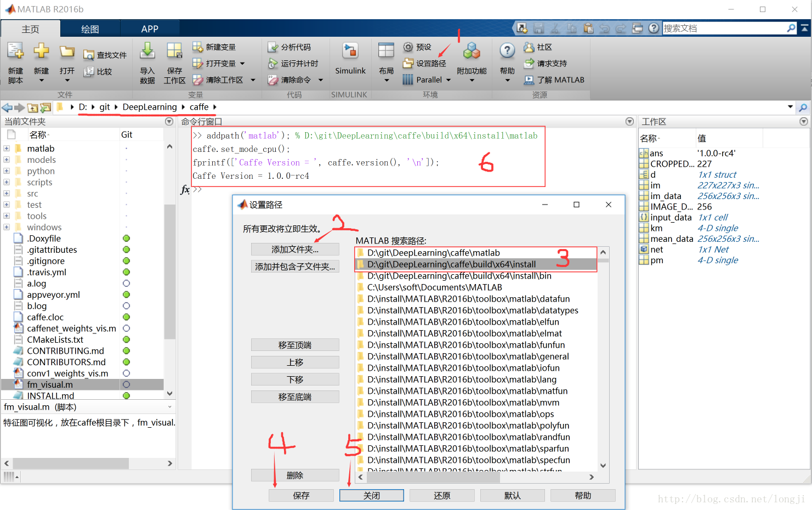Viewport: 812px width, 510px height.
Task: Switch to the APP ribbon tab
Action: 149,29
